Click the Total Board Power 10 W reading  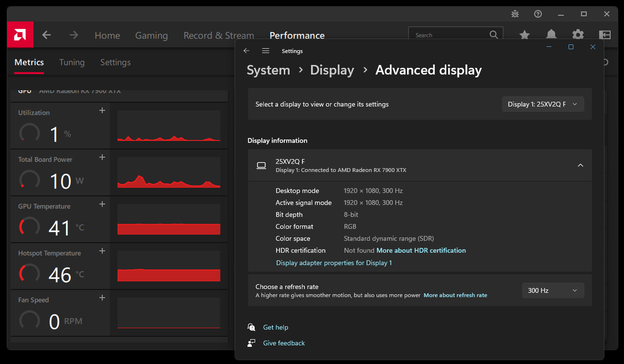66,181
